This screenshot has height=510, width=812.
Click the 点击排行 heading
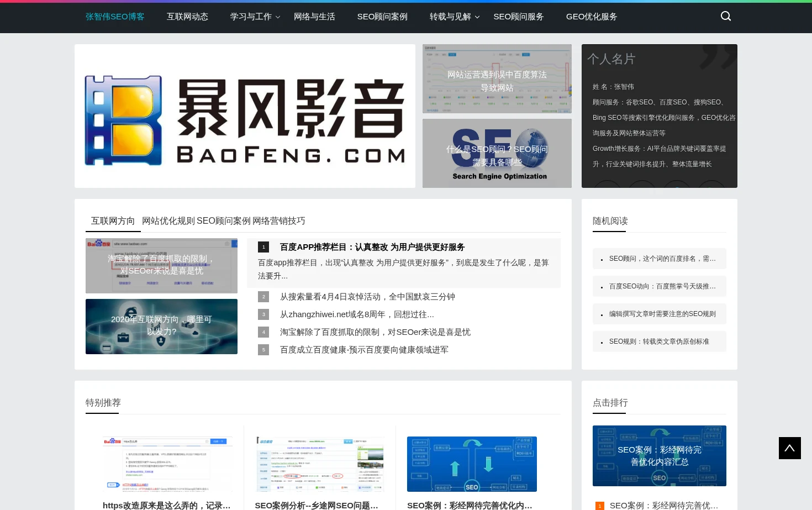coord(610,403)
